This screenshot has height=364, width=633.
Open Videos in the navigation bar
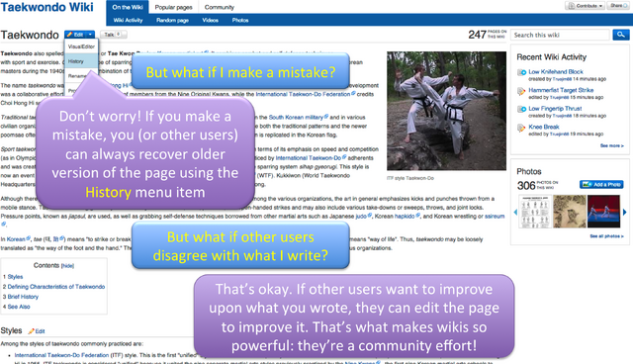pyautogui.click(x=211, y=20)
